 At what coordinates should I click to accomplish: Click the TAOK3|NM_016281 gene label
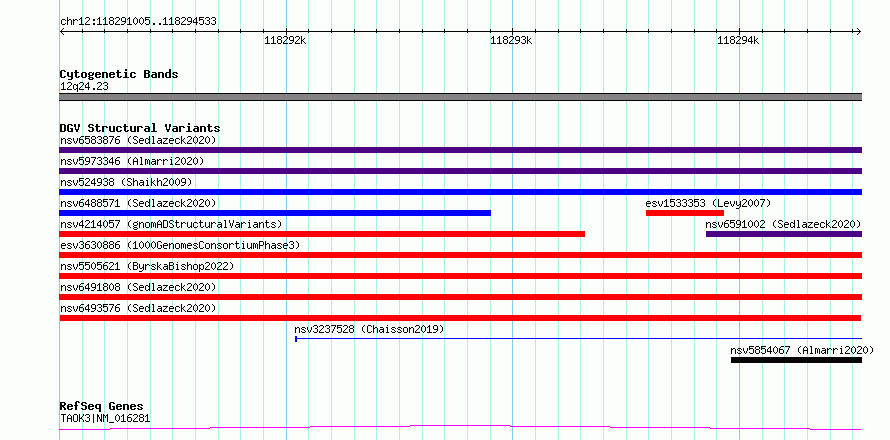(x=105, y=419)
